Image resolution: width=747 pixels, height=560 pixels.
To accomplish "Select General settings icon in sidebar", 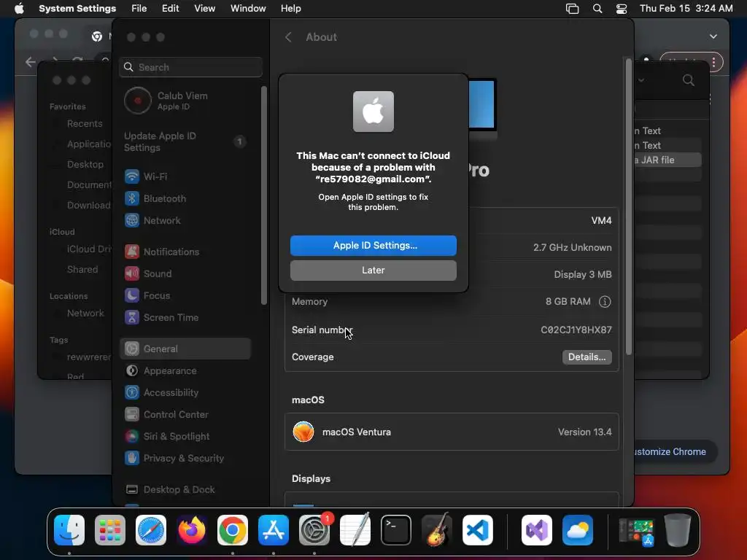I will click(132, 349).
